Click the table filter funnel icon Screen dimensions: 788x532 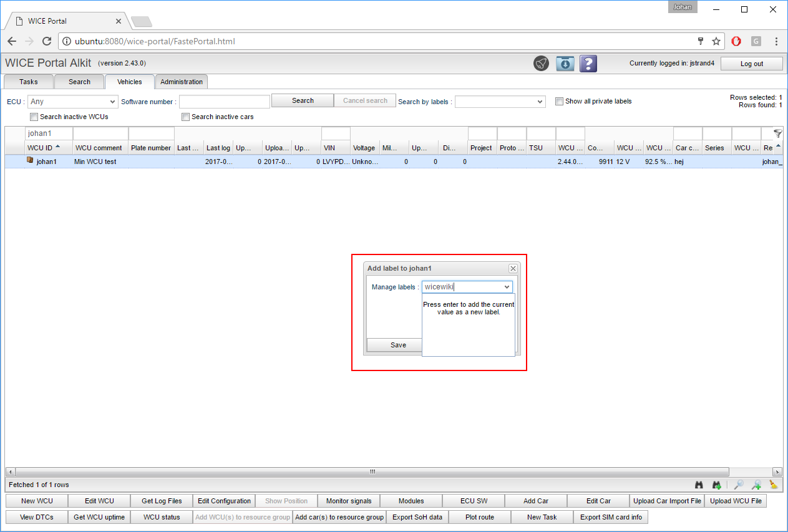[x=777, y=133]
